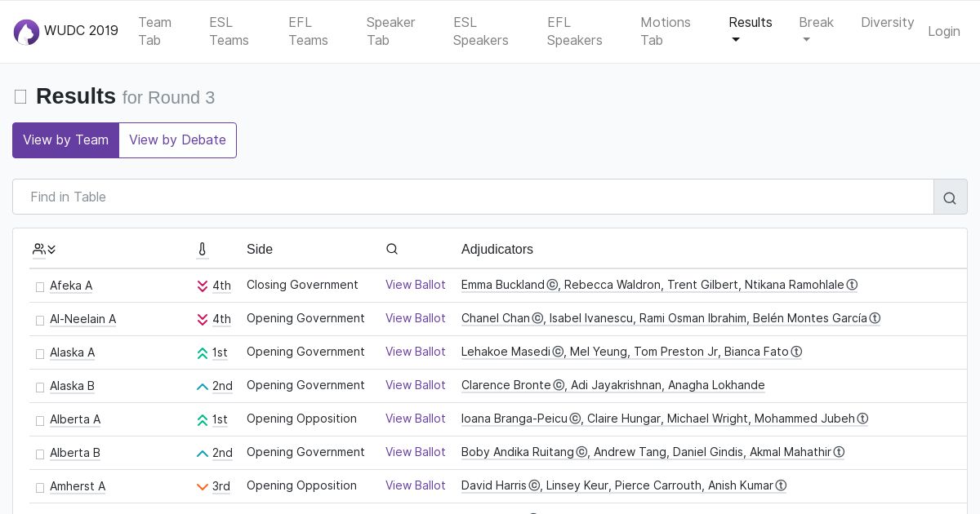
Task: Click the ballot column magnifier header icon
Action: (x=392, y=249)
